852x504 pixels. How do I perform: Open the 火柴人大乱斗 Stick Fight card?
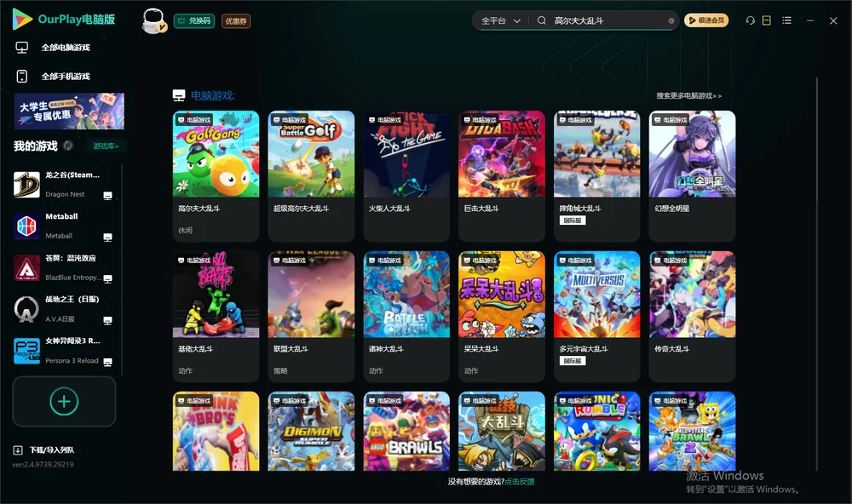(406, 176)
